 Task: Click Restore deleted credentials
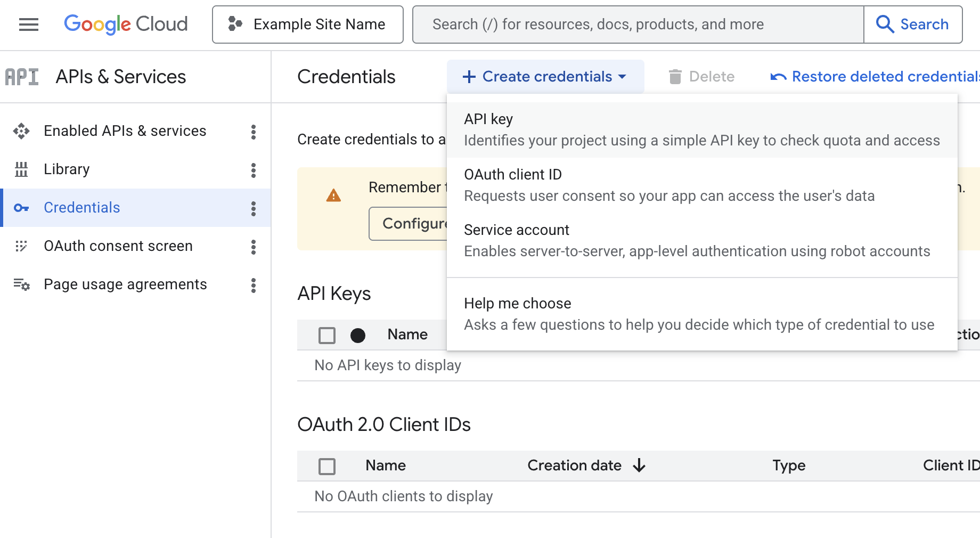pos(875,77)
